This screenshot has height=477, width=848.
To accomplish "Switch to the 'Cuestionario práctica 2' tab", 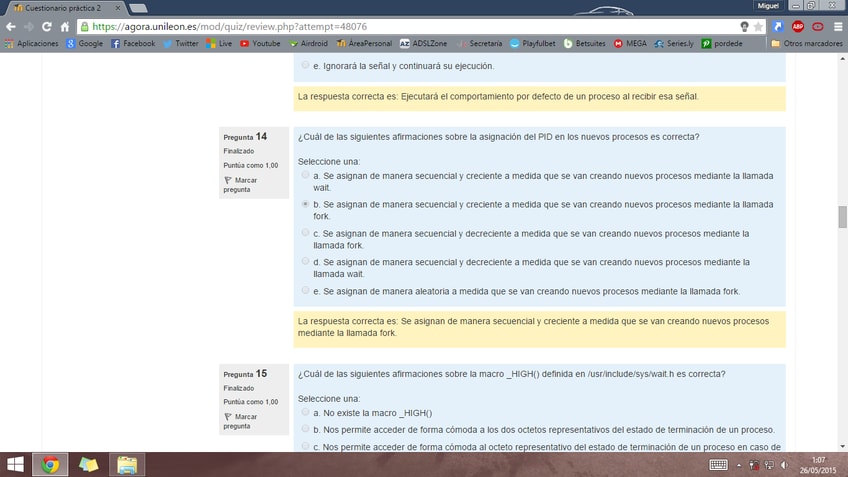I will coord(60,7).
